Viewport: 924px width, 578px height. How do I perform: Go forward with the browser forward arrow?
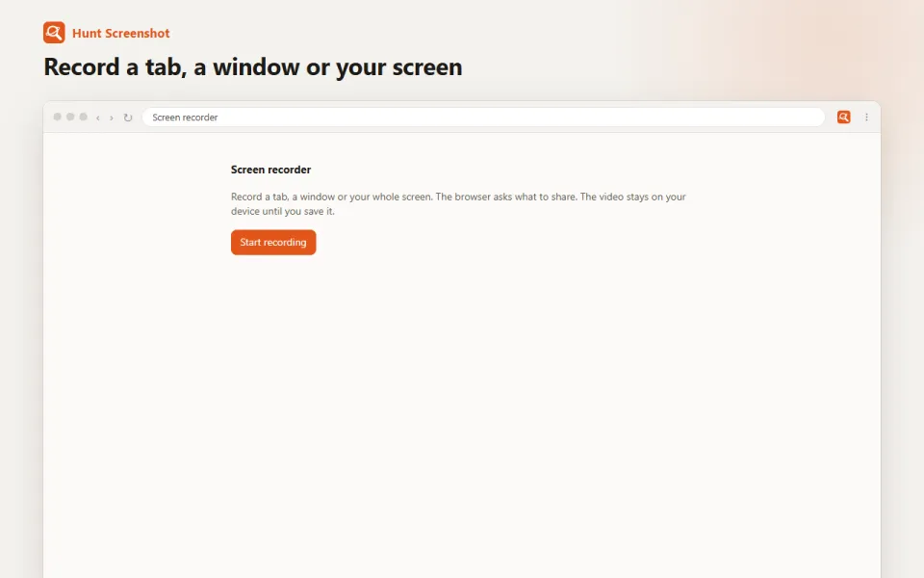[x=112, y=118]
